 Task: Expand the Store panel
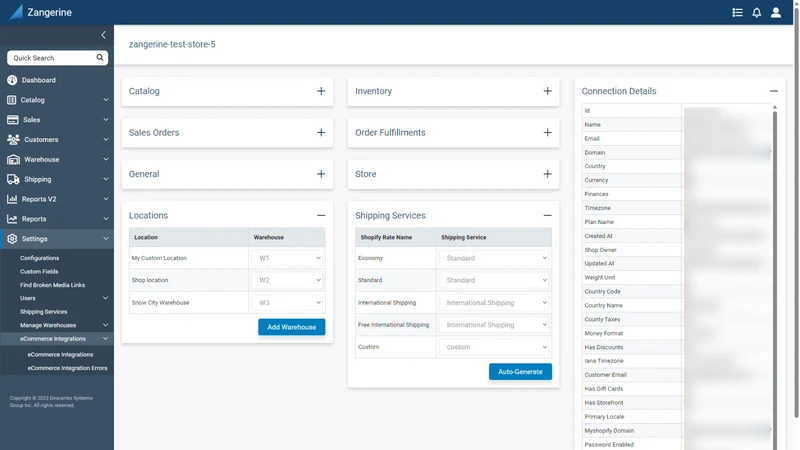tap(547, 174)
